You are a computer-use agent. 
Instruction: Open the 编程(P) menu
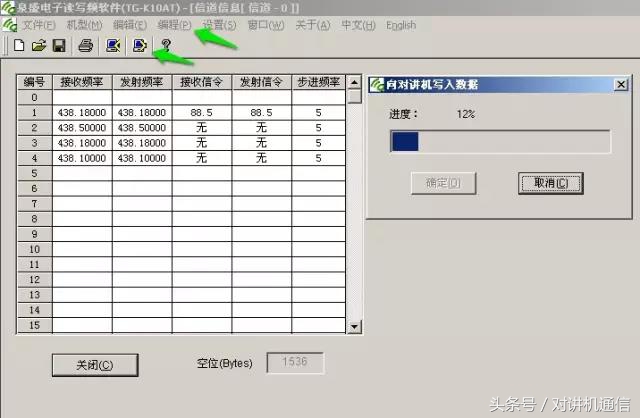[174, 25]
